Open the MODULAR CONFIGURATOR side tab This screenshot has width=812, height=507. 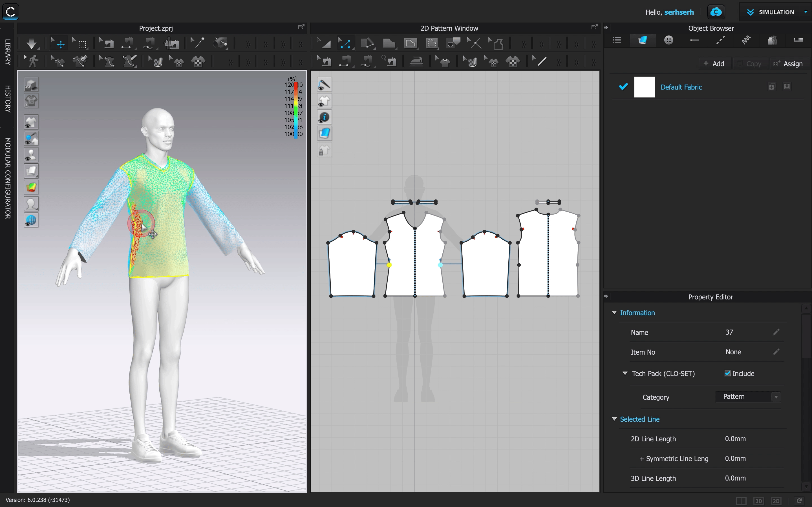pos(7,178)
